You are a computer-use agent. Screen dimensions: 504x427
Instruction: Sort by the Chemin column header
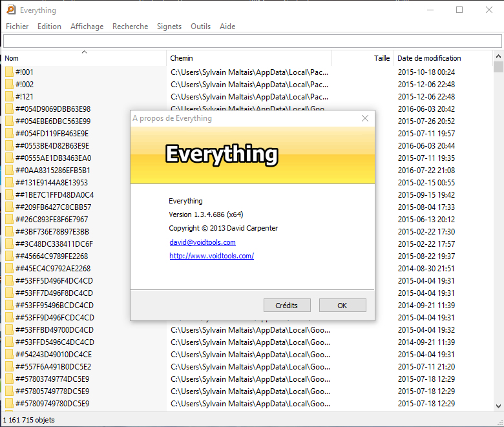pos(249,58)
